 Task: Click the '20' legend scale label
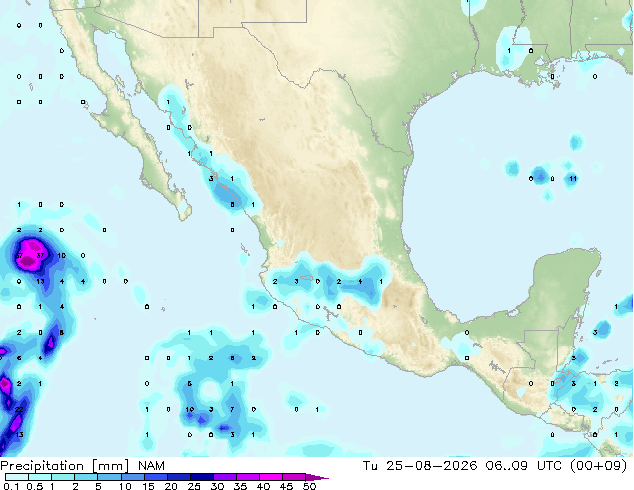[171, 486]
